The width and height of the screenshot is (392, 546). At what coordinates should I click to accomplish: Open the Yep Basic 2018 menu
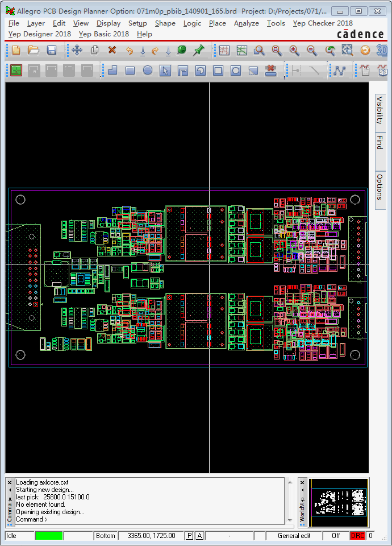coord(103,34)
